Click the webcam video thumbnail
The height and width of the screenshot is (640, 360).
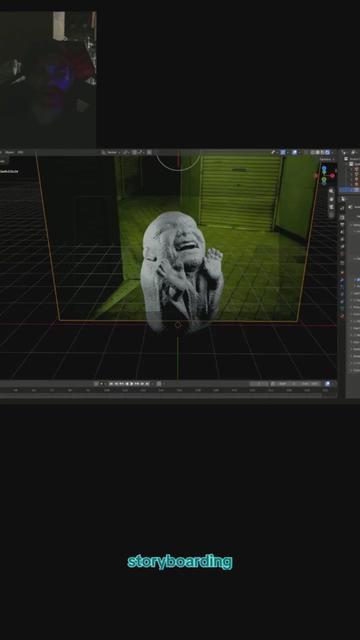tap(48, 80)
